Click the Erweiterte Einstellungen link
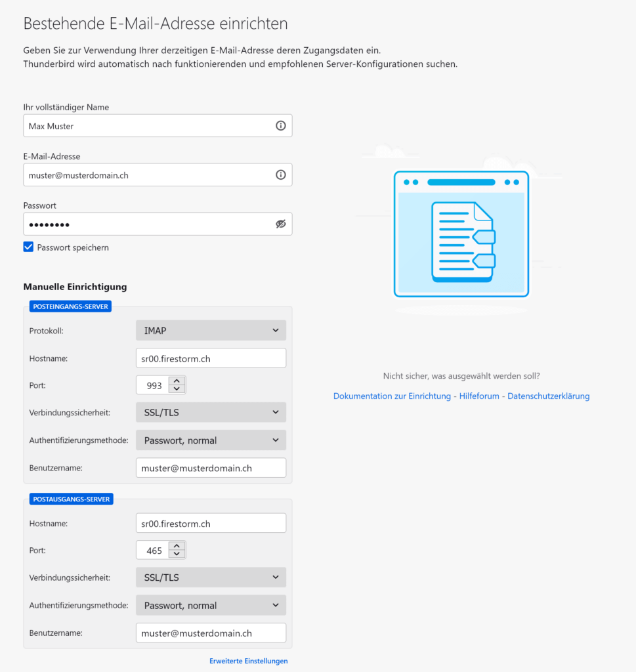 (x=249, y=661)
